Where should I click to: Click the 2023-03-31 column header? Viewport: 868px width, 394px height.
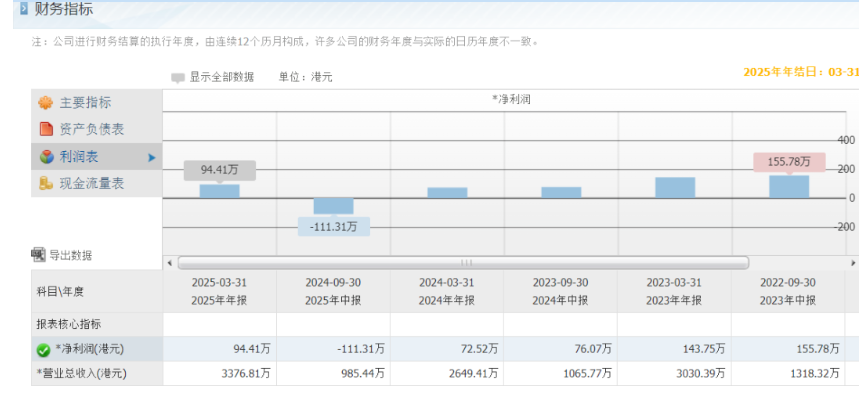coord(674,292)
